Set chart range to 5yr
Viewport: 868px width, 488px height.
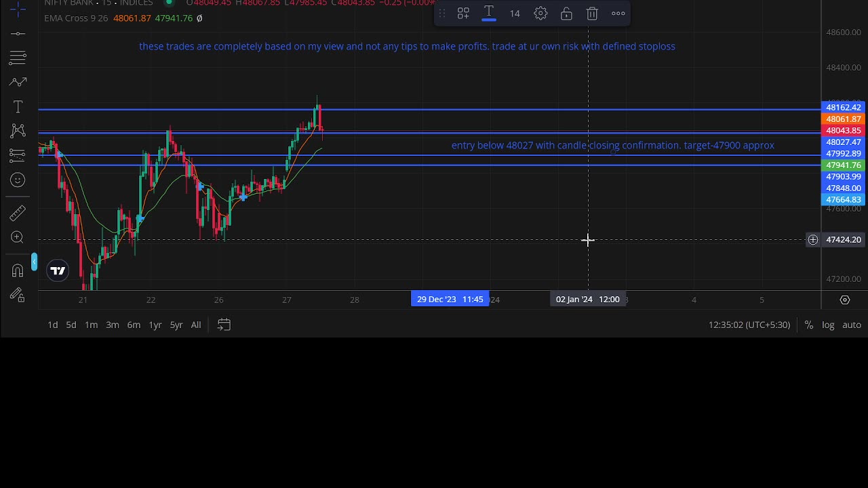pyautogui.click(x=176, y=325)
